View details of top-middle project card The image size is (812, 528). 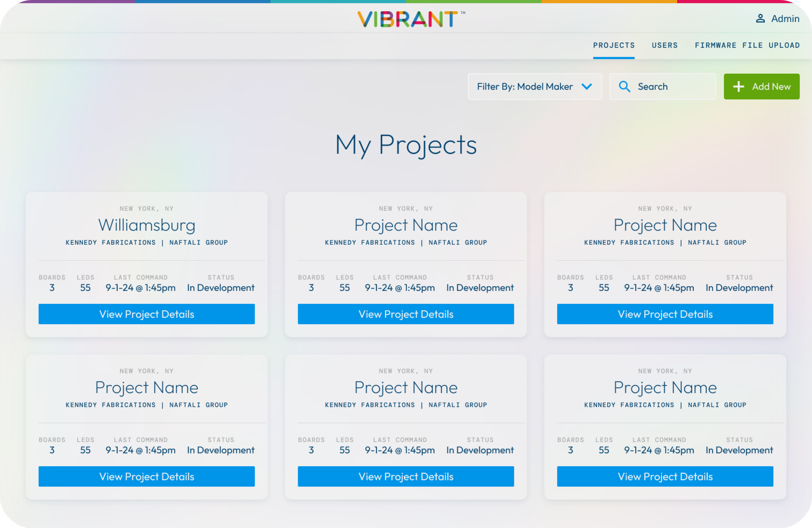[x=406, y=314]
